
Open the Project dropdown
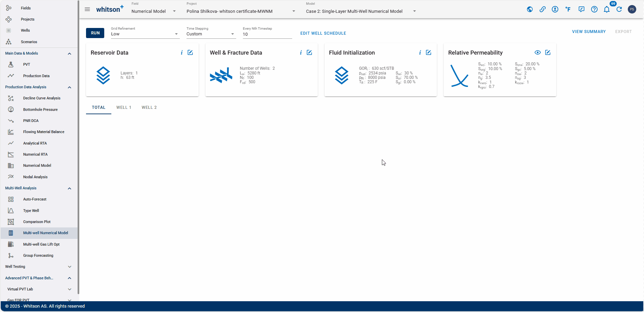[x=241, y=11]
